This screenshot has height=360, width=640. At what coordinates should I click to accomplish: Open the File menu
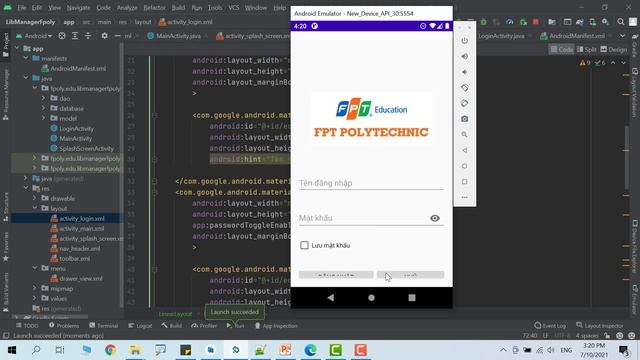pyautogui.click(x=22, y=7)
